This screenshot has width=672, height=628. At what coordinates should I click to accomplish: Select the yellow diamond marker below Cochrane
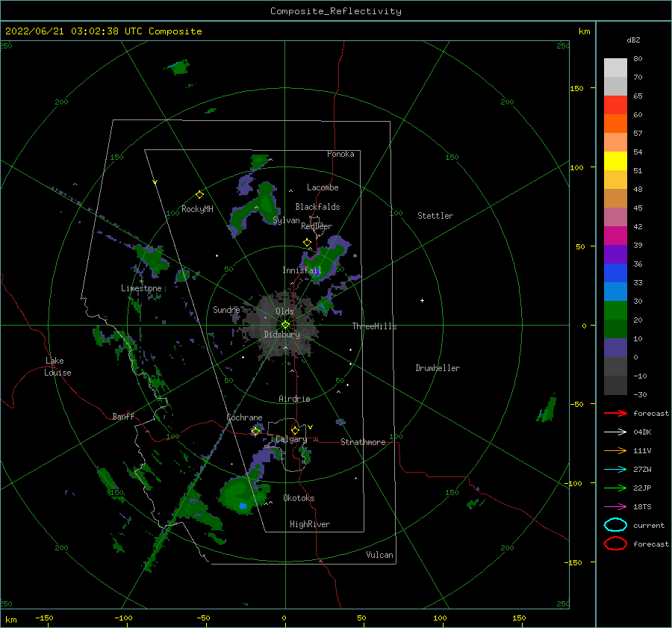point(256,431)
